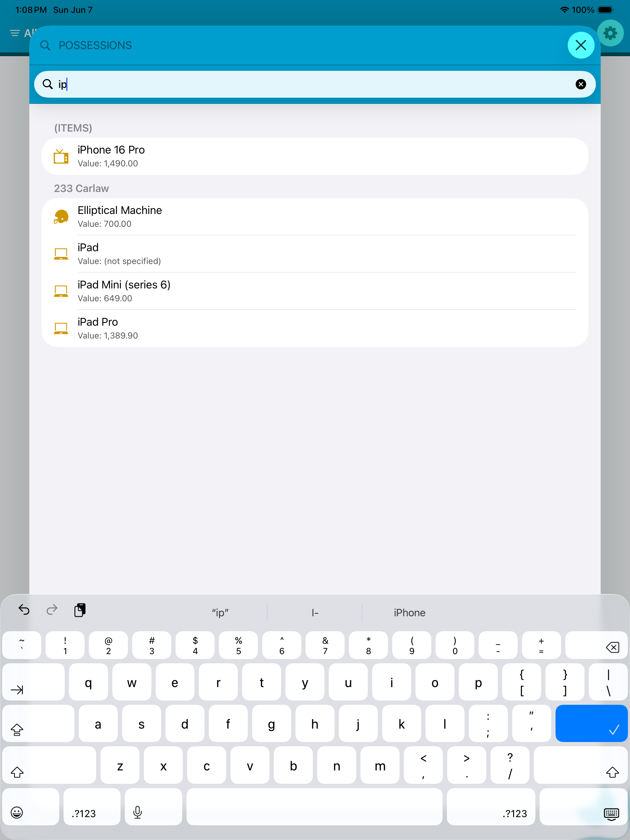The height and width of the screenshot is (840, 630).
Task: Tap the colon semicolon key
Action: pyautogui.click(x=488, y=723)
